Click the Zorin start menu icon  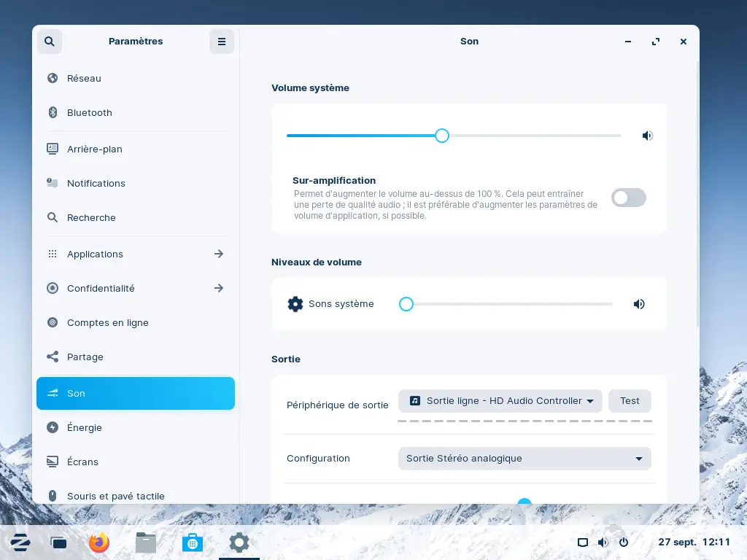point(20,542)
